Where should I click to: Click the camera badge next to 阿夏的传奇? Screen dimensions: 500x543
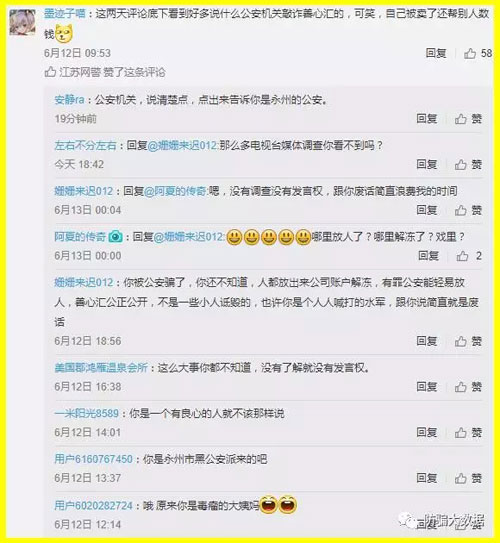tap(115, 237)
